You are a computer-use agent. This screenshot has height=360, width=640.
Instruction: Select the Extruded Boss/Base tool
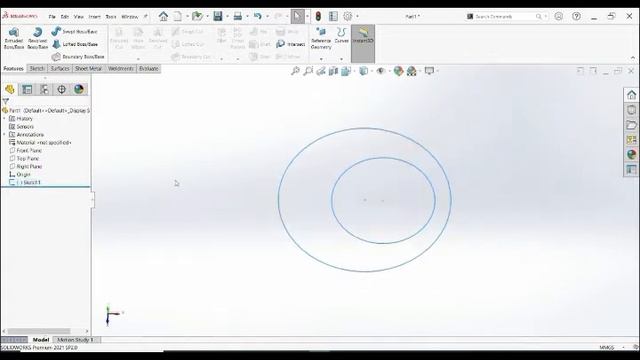pyautogui.click(x=13, y=38)
